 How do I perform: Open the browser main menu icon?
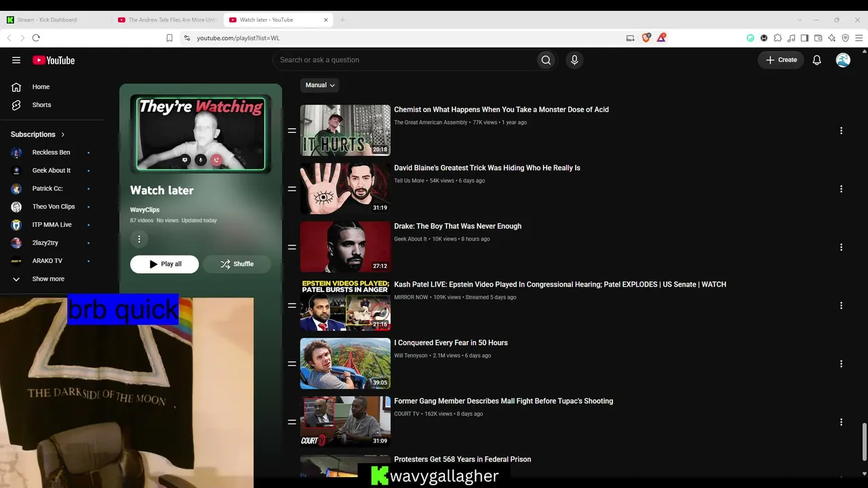pos(859,38)
